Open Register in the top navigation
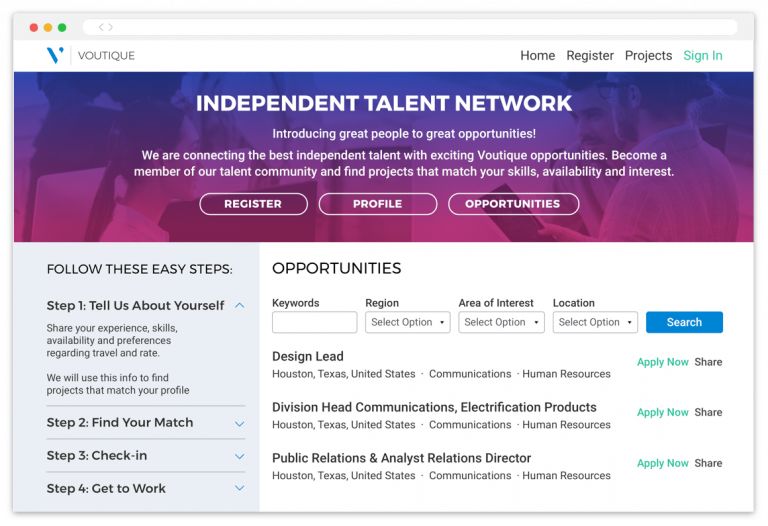The height and width of the screenshot is (526, 768). tap(590, 56)
